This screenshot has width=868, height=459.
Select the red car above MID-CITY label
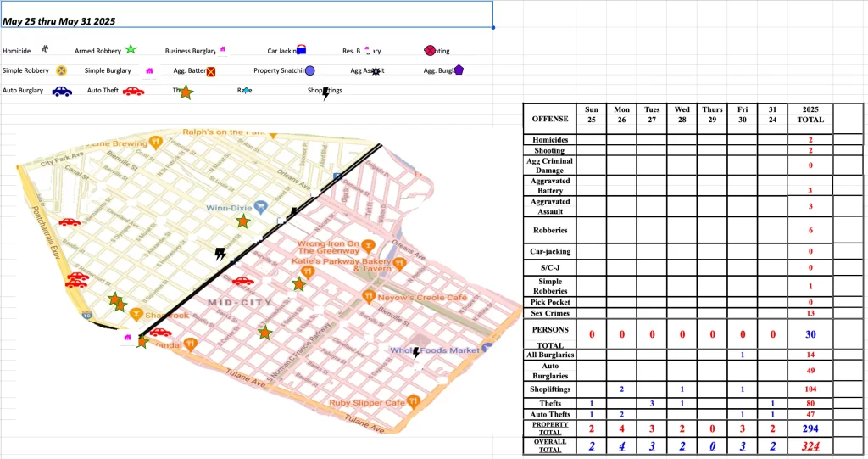tap(243, 281)
